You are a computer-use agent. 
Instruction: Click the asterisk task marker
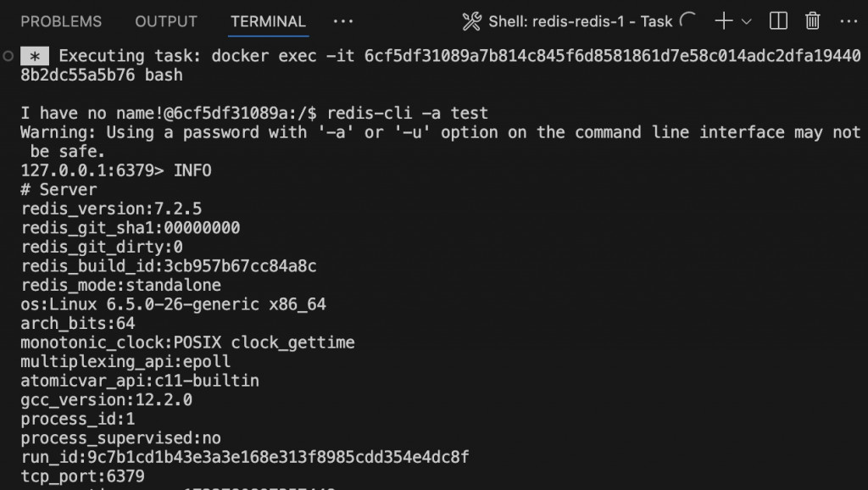[x=34, y=56]
